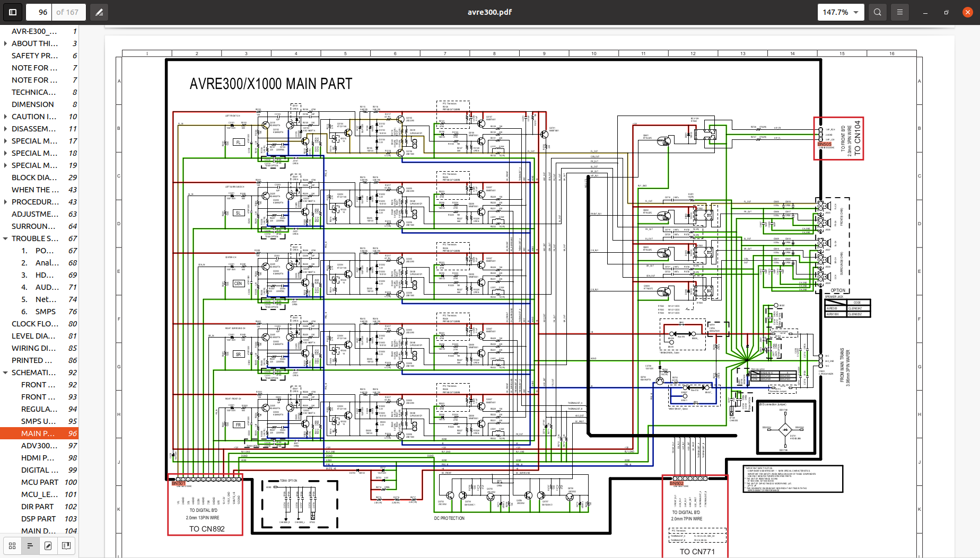Open HDMI P... schematic page 98
Screen dimensions: 980x558
coord(39,458)
